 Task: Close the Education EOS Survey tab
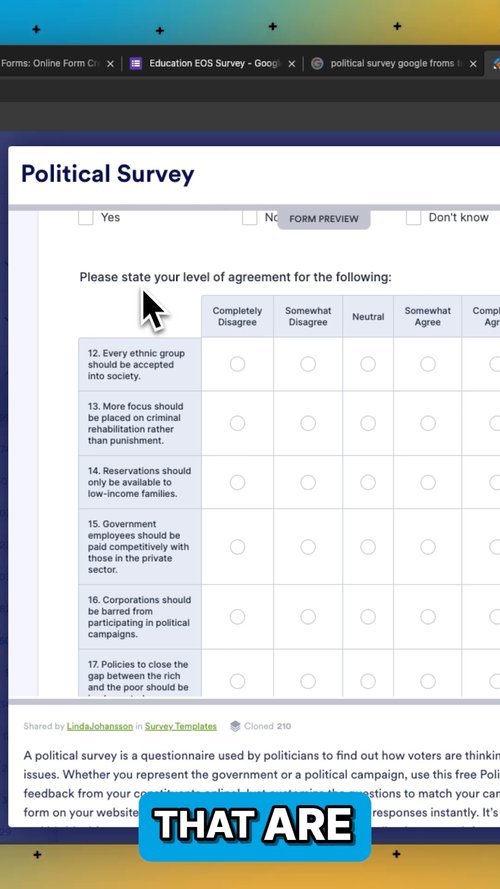291,64
